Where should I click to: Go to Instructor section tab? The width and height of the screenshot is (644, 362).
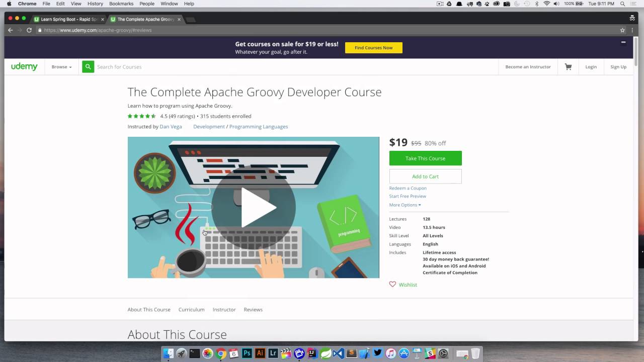(x=224, y=309)
